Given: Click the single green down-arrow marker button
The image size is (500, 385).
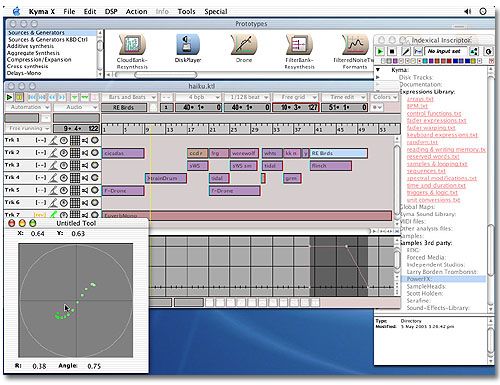Looking at the screenshot, I should point(74,97).
